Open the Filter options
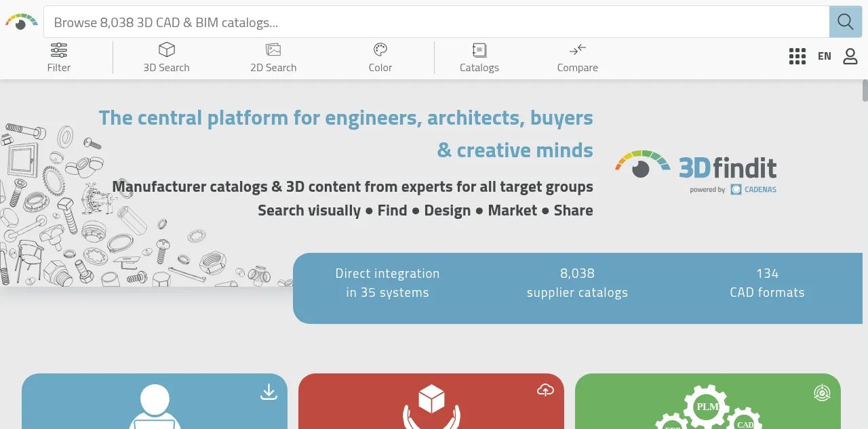The height and width of the screenshot is (429, 868). tap(59, 58)
